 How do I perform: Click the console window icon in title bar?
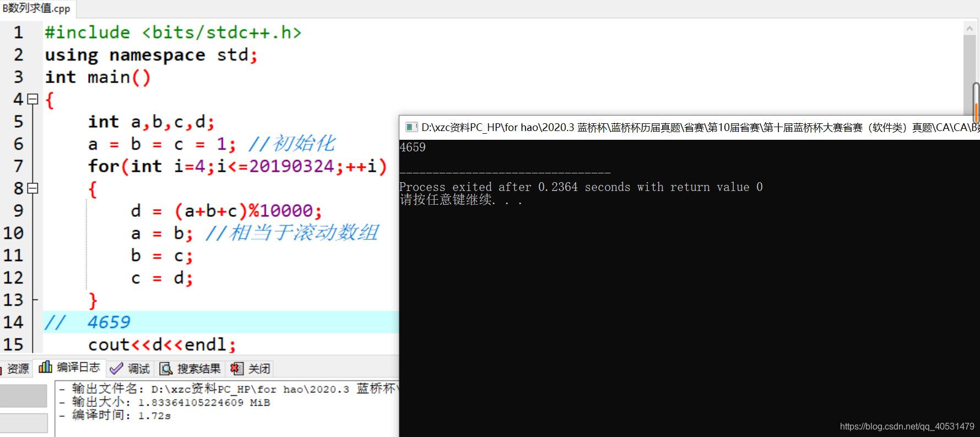pos(412,127)
